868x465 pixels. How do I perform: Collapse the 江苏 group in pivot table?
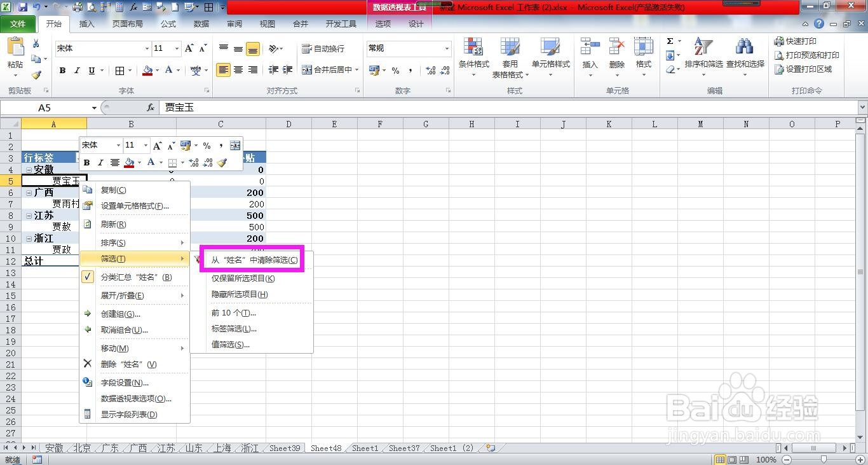pyautogui.click(x=29, y=216)
